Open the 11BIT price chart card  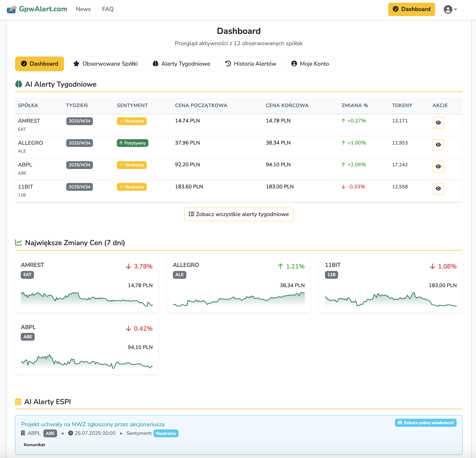[x=391, y=285]
